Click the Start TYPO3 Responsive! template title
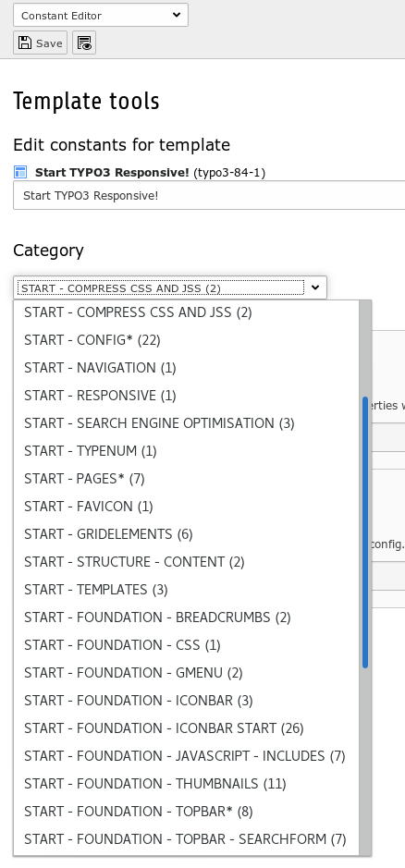This screenshot has width=405, height=868. tap(112, 172)
